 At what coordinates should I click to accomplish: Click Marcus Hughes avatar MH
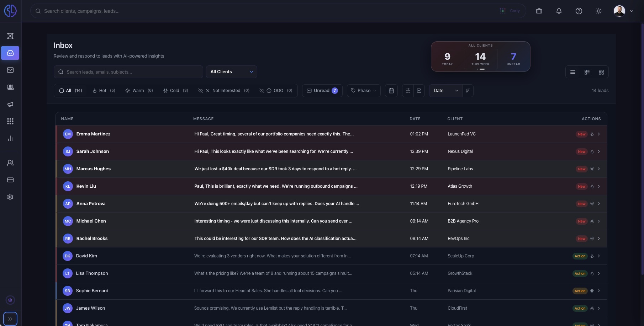68,169
